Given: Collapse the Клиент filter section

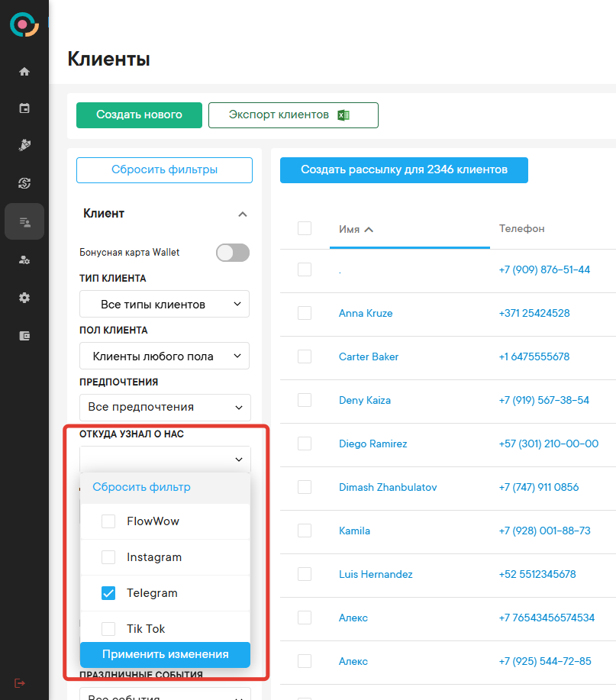Looking at the screenshot, I should [243, 215].
